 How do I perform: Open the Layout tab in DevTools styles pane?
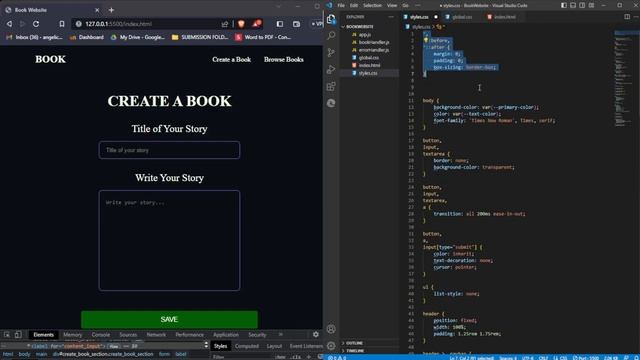274,346
